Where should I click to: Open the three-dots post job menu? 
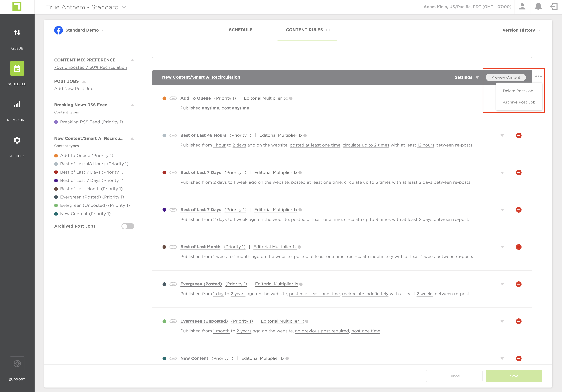[x=539, y=77]
